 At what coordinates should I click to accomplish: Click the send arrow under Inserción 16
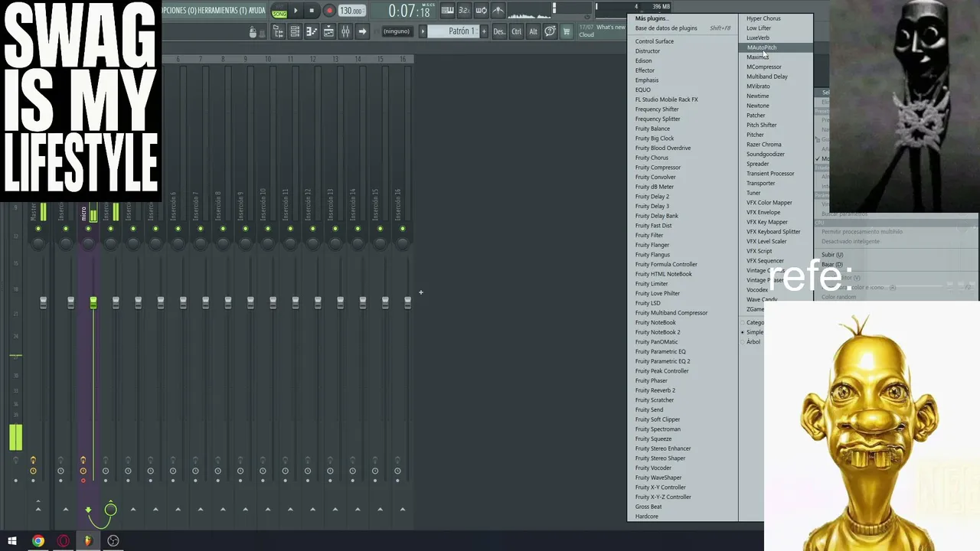[402, 509]
